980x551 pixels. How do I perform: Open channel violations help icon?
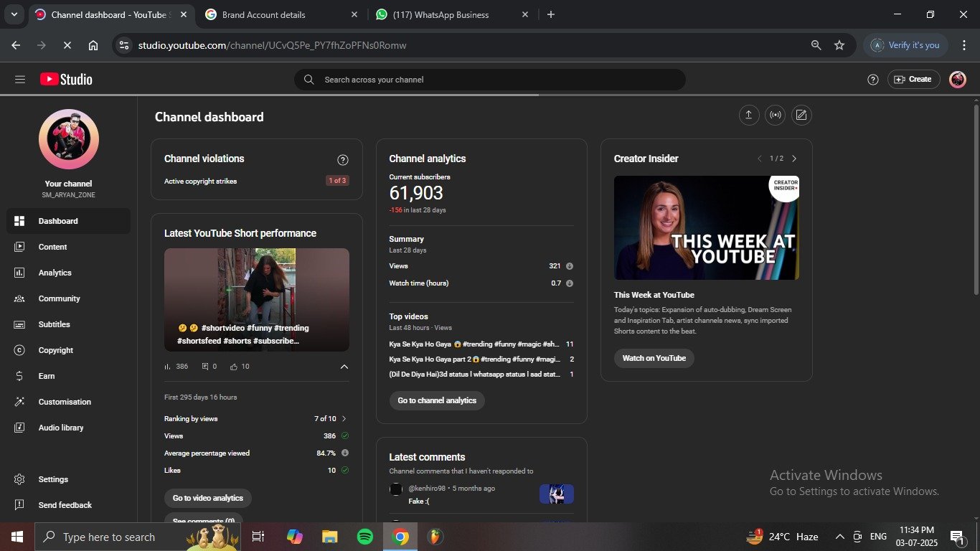[343, 160]
